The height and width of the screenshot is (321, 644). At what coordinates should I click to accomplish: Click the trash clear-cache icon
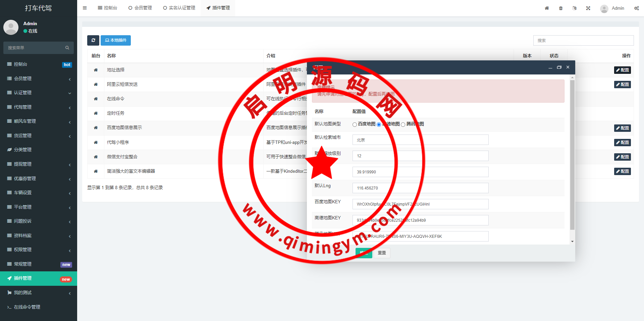[x=561, y=8]
